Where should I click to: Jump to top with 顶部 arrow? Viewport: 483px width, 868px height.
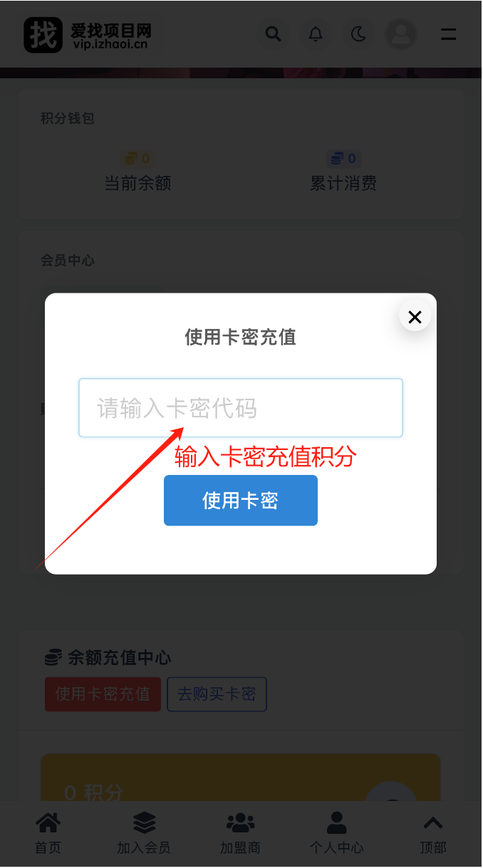(x=433, y=834)
